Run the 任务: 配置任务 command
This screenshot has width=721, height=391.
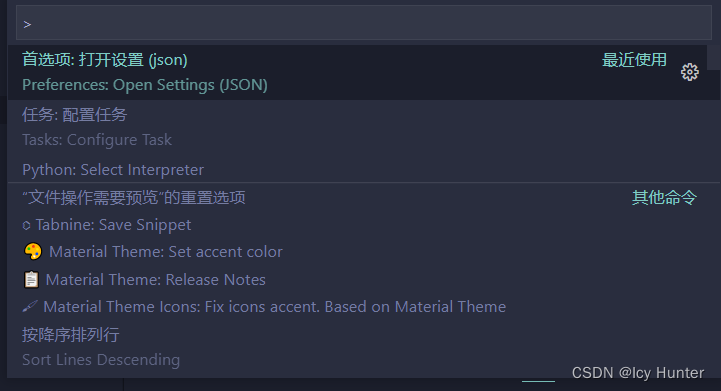click(74, 115)
